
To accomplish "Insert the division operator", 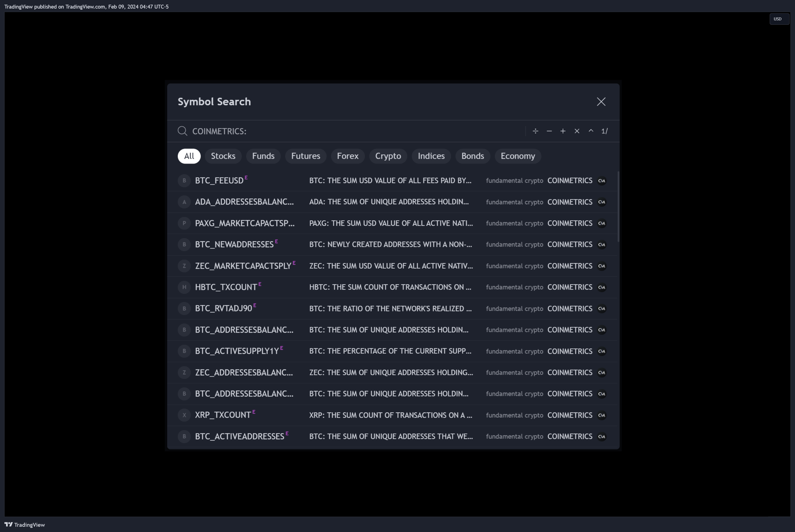I will tap(536, 131).
